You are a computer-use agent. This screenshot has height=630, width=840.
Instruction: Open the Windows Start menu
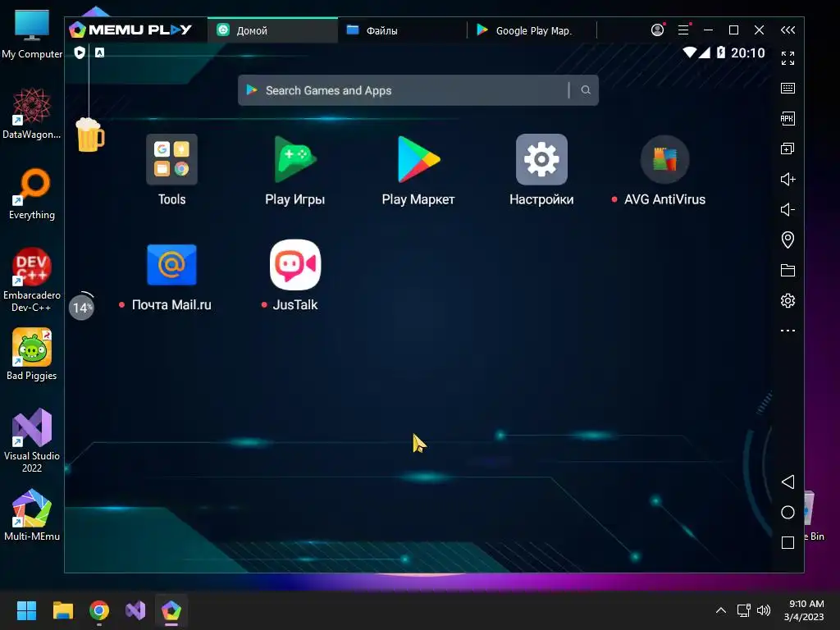[26, 610]
